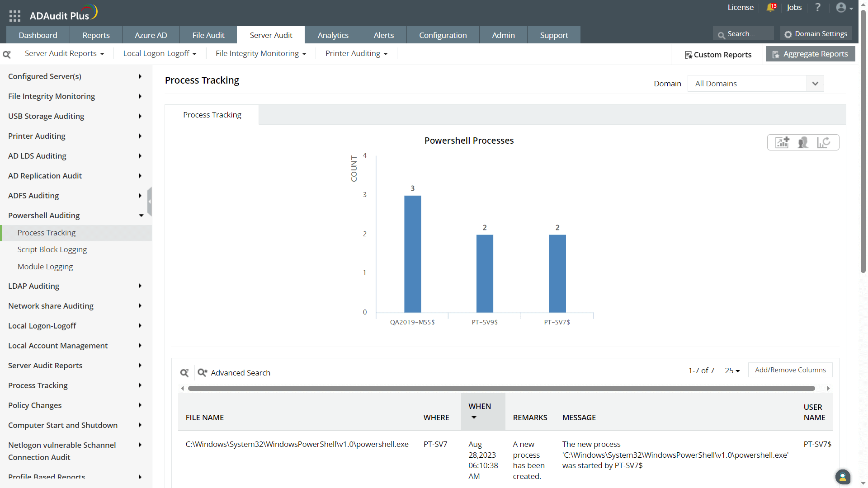Screen dimensions: 868x488
Task: Click the table horizontal scrollbar
Action: click(x=501, y=388)
